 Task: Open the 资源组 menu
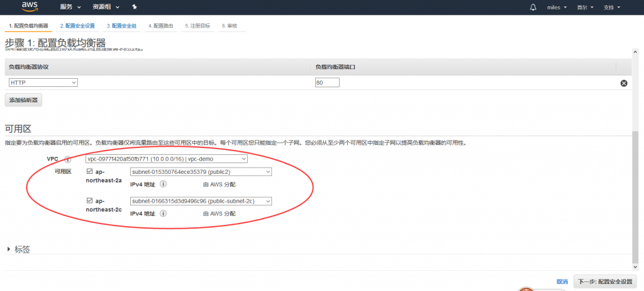point(106,8)
